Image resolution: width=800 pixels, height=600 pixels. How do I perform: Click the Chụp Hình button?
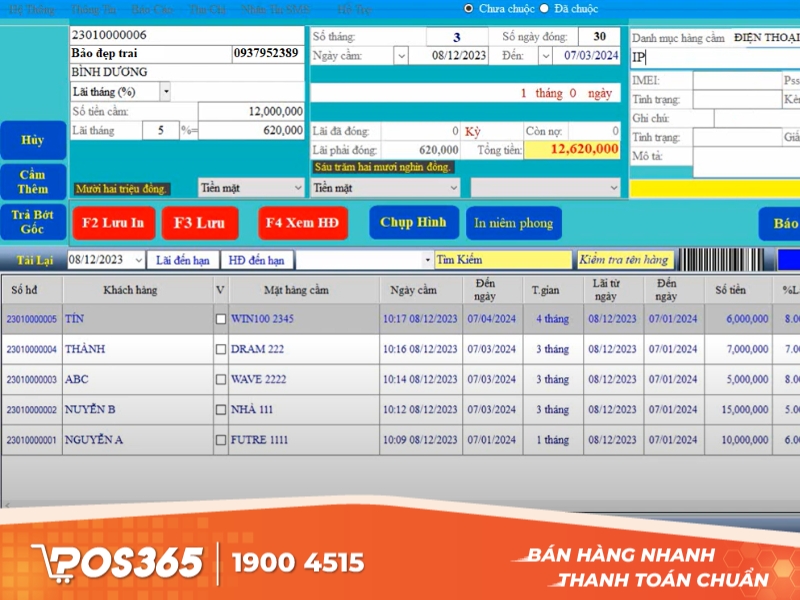pos(413,223)
